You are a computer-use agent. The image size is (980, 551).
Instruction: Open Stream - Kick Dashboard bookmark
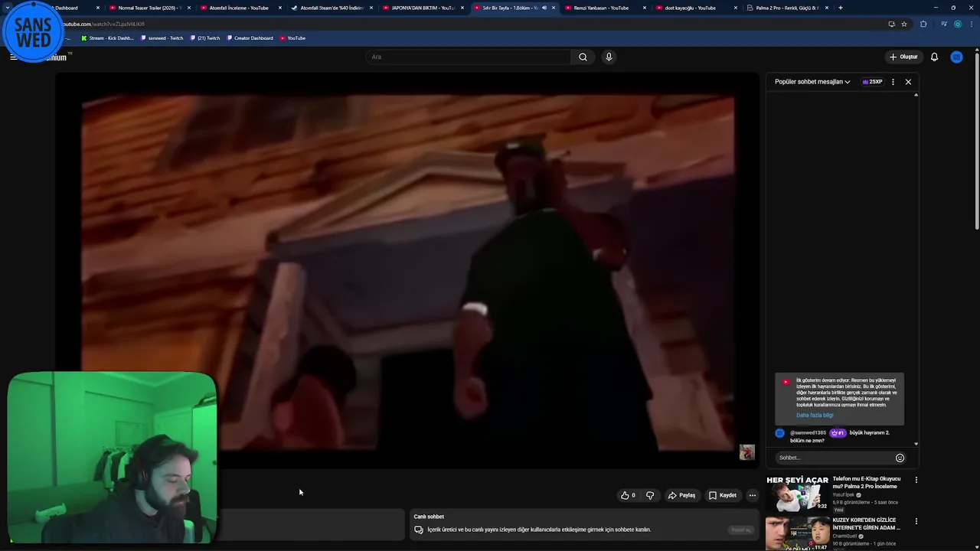108,38
